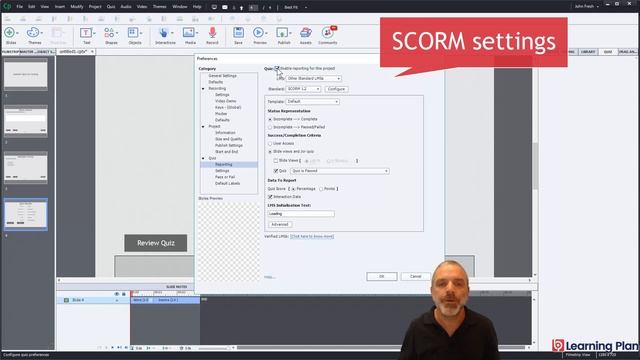The width and height of the screenshot is (640, 360).
Task: Click the timeline play button
Action: [113, 348]
